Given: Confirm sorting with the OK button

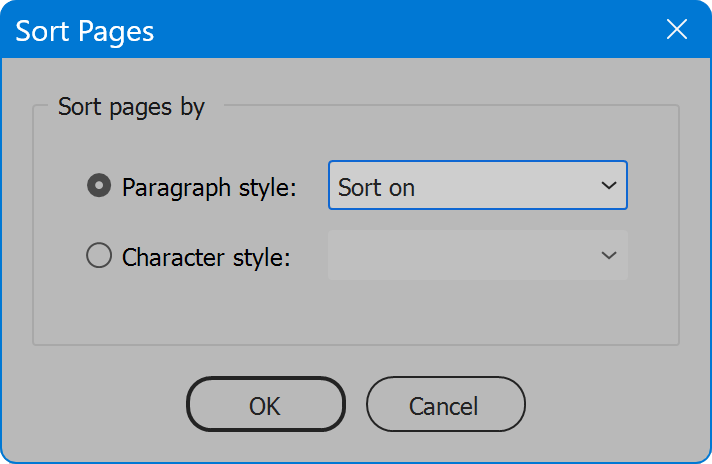Looking at the screenshot, I should 266,405.
